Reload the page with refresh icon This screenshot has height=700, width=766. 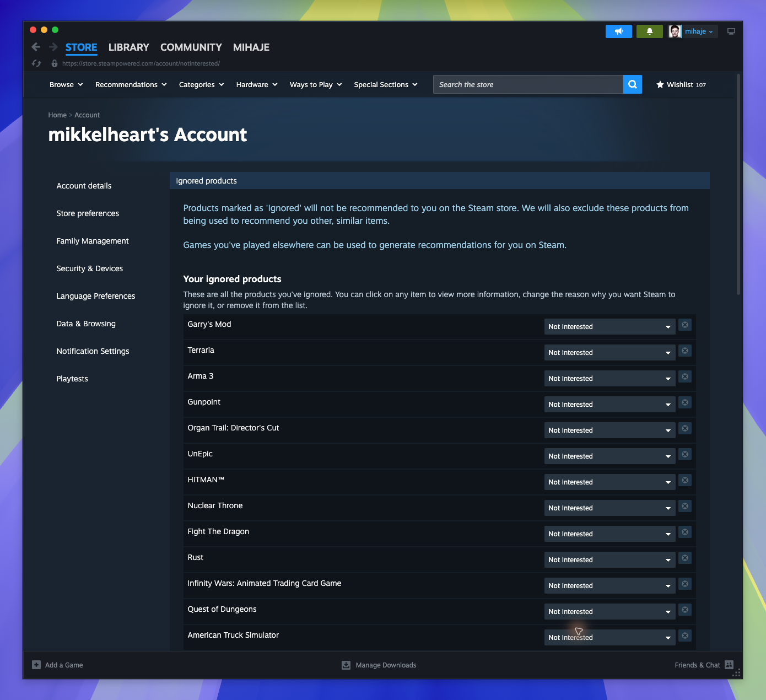pyautogui.click(x=36, y=63)
